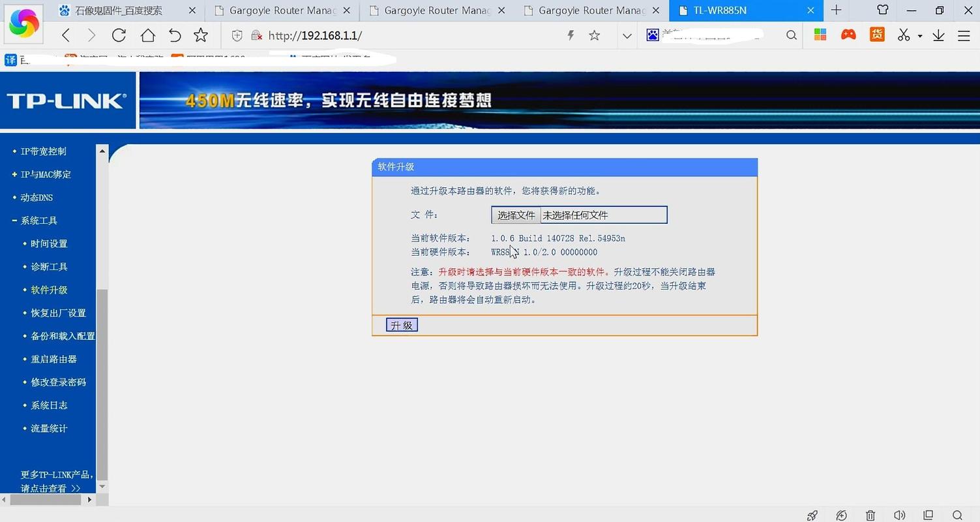The width and height of the screenshot is (980, 522).
Task: Expand the screenshot tool dropdown arrow
Action: pos(920,36)
